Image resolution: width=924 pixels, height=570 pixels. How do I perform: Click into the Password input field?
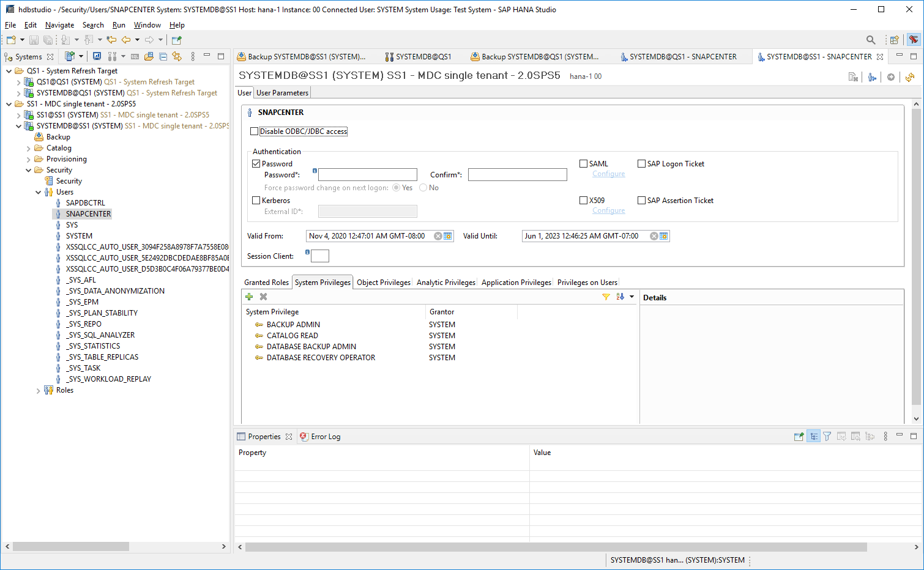coord(367,175)
